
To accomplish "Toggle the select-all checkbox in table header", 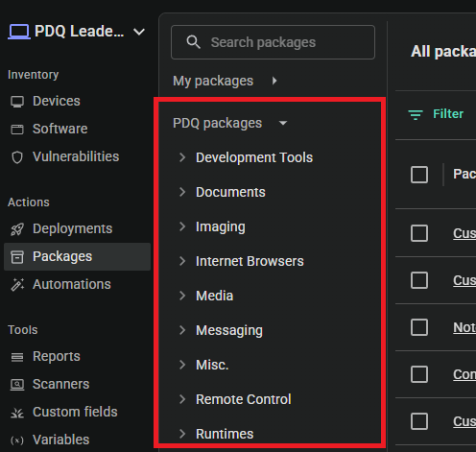I will pyautogui.click(x=419, y=175).
